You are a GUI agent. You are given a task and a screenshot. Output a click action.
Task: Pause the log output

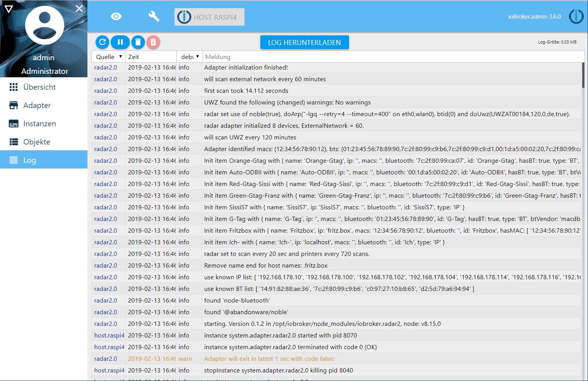(120, 42)
